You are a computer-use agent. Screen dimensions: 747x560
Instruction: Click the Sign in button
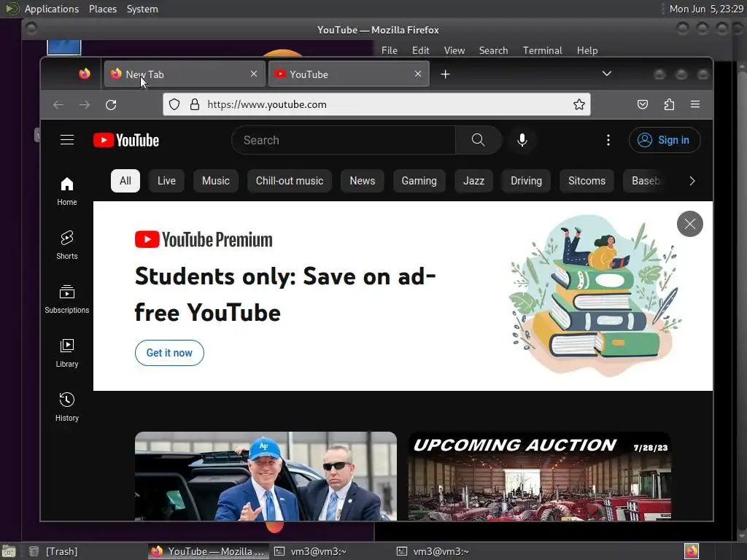[665, 140]
